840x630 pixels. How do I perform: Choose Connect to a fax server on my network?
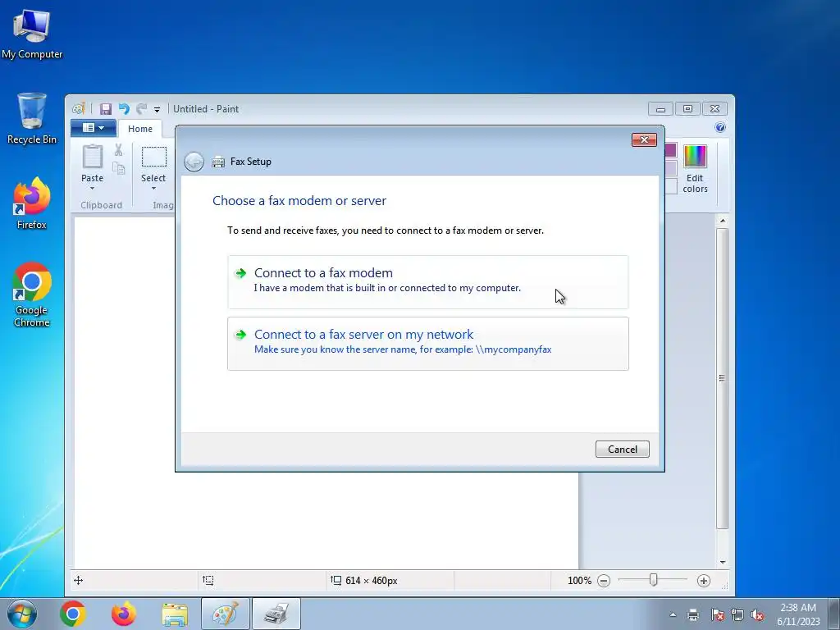click(x=427, y=344)
